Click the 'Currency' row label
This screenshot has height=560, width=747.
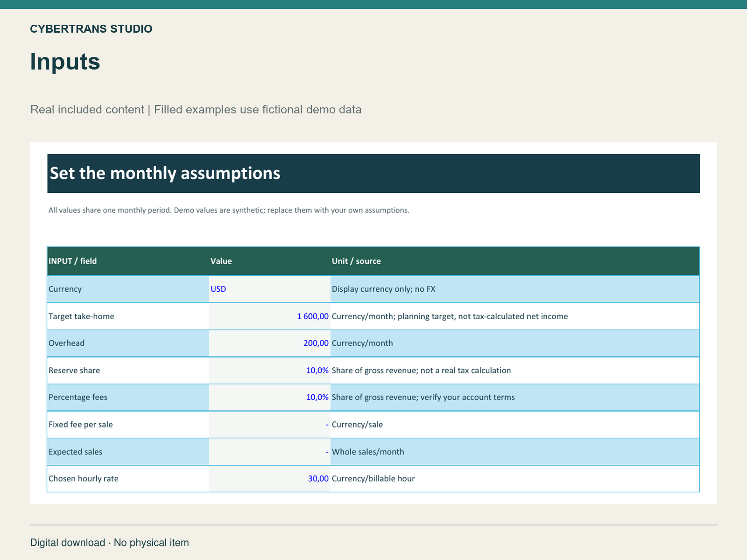click(65, 289)
